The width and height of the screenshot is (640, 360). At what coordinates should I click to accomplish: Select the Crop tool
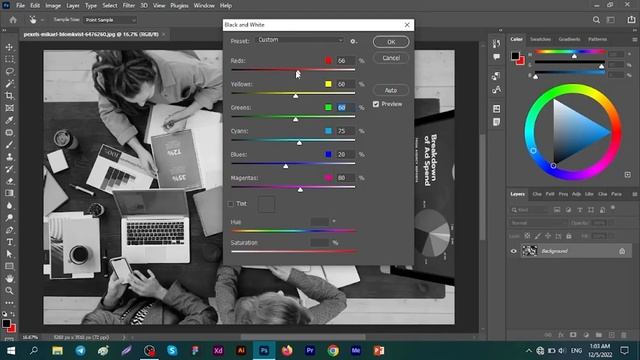[9, 96]
